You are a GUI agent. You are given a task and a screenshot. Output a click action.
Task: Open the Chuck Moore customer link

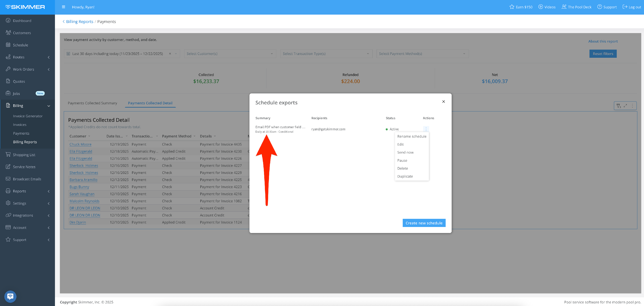80,144
